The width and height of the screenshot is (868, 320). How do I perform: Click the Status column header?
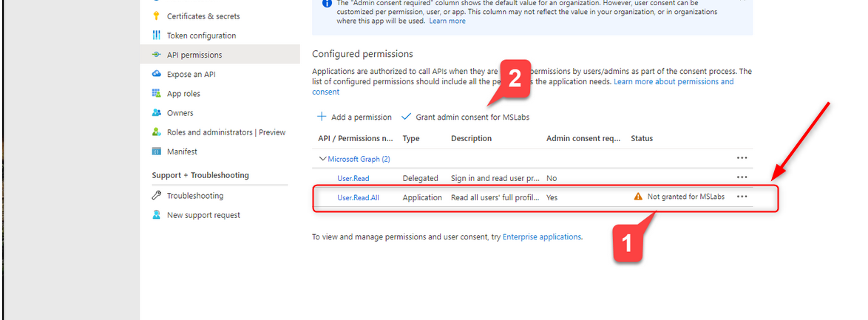(642, 138)
